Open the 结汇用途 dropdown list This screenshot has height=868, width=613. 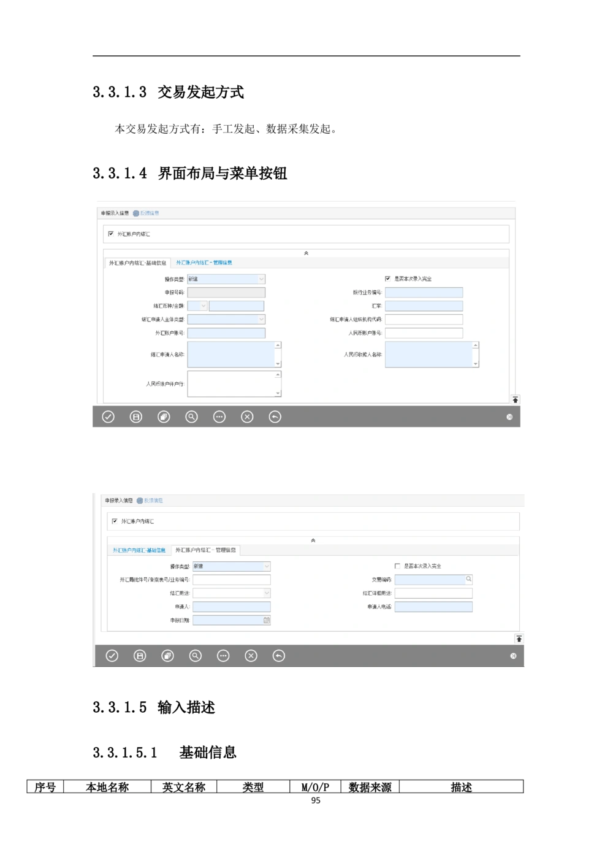267,593
